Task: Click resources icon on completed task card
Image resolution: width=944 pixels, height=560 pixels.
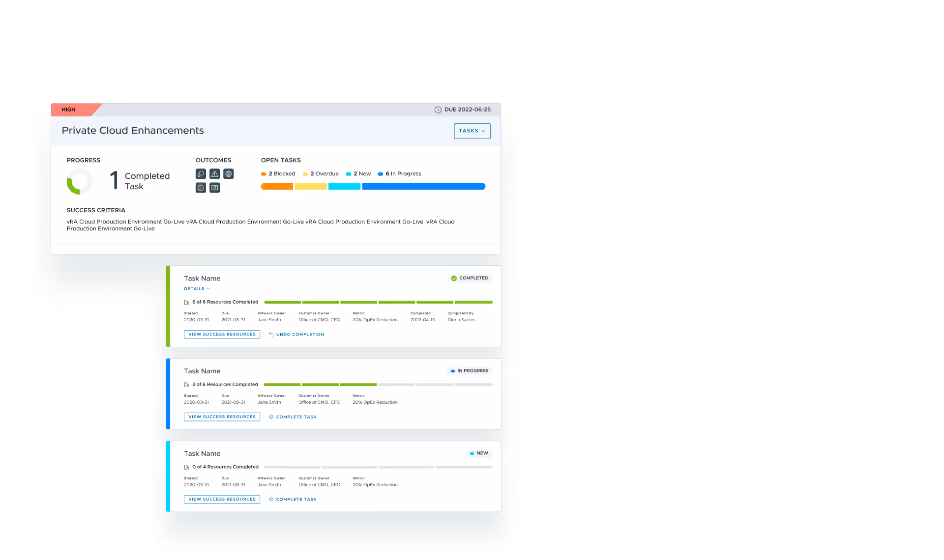Action: point(187,302)
